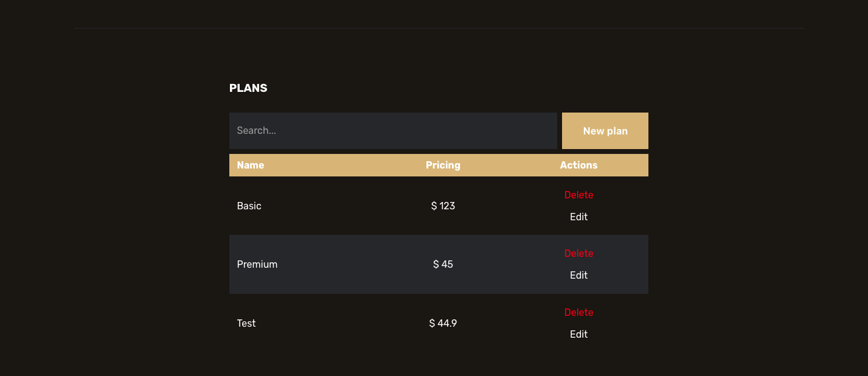Click the Test plan name cell
Viewport: 868px width, 376px height.
[246, 323]
